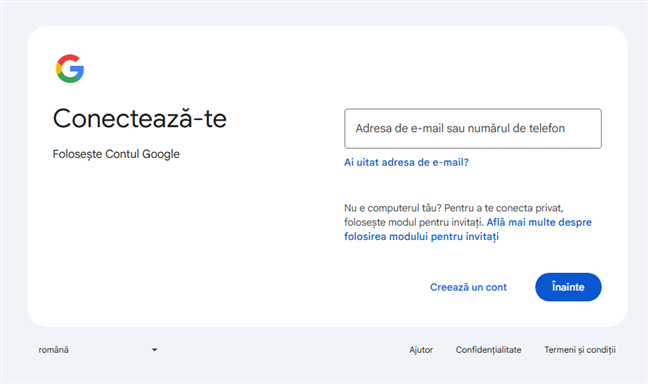Click the 'Nu e computerul tău?' paragraph text
Image resolution: width=648 pixels, height=384 pixels.
[x=454, y=215]
